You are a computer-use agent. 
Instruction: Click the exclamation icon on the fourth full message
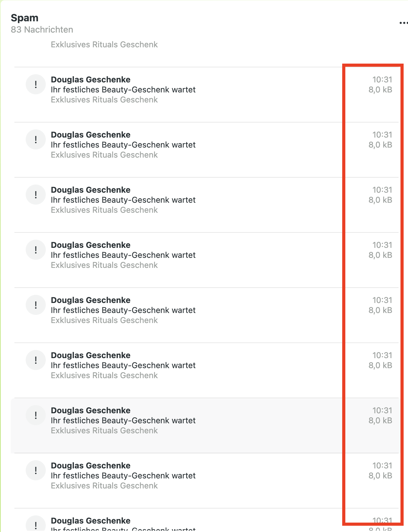(x=36, y=250)
